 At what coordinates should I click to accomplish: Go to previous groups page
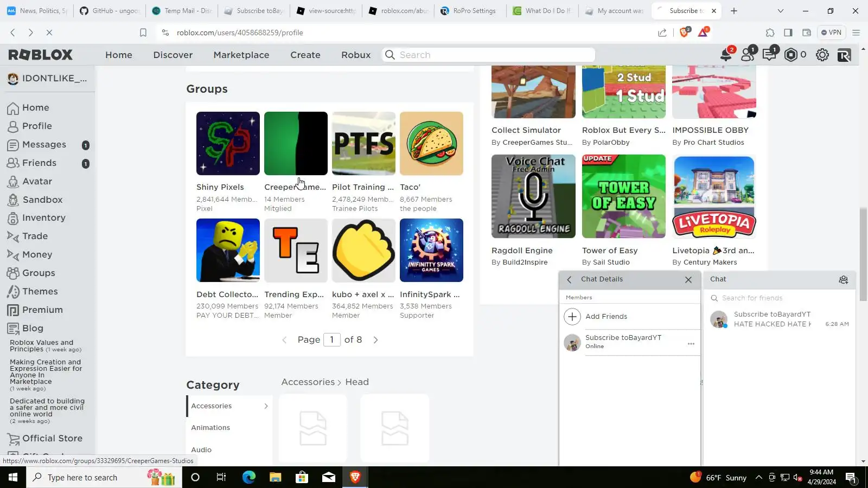point(284,340)
